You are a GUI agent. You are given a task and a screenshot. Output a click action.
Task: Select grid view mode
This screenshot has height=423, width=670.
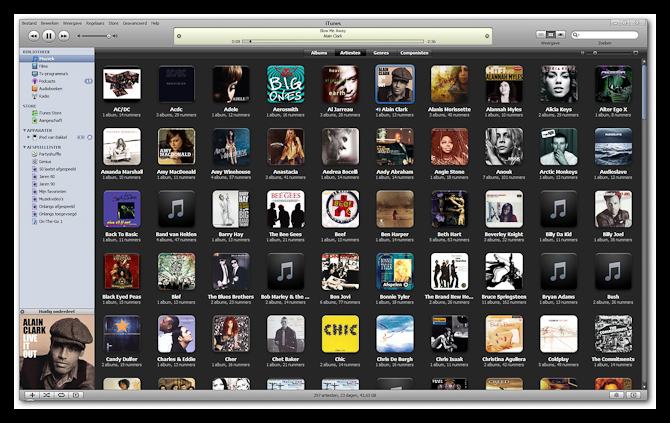pyautogui.click(x=551, y=35)
